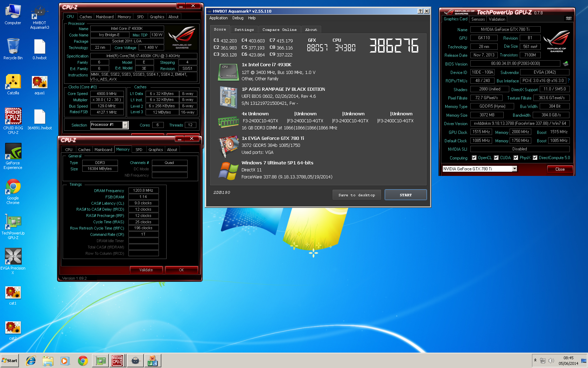Click the taskbar clock showing 08:45
This screenshot has width=588, height=368.
coord(568,361)
